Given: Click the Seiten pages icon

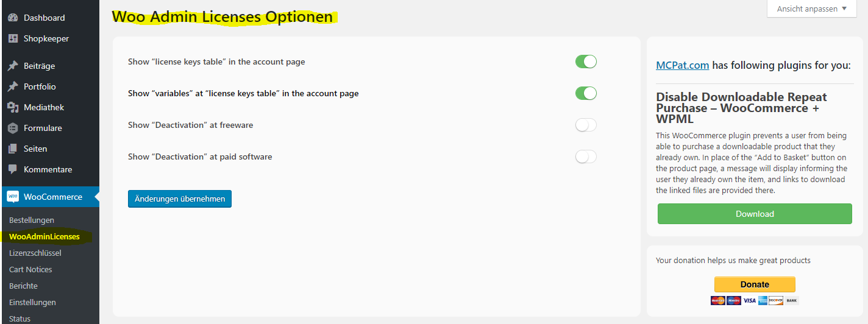Looking at the screenshot, I should [13, 149].
